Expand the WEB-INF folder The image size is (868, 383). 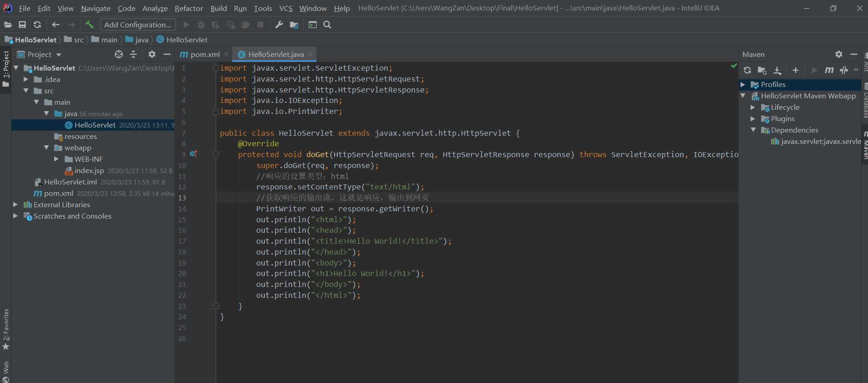pos(56,159)
